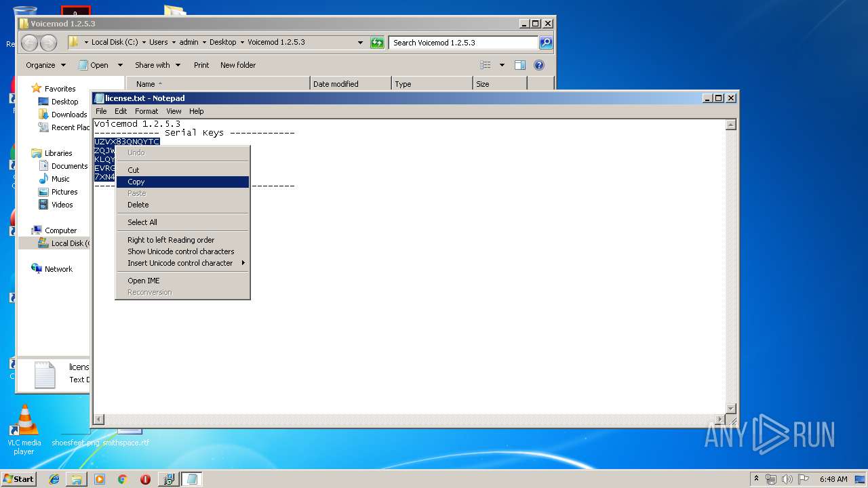Viewport: 868px width, 488px height.
Task: Select Show Unicode control characters
Action: (182, 251)
